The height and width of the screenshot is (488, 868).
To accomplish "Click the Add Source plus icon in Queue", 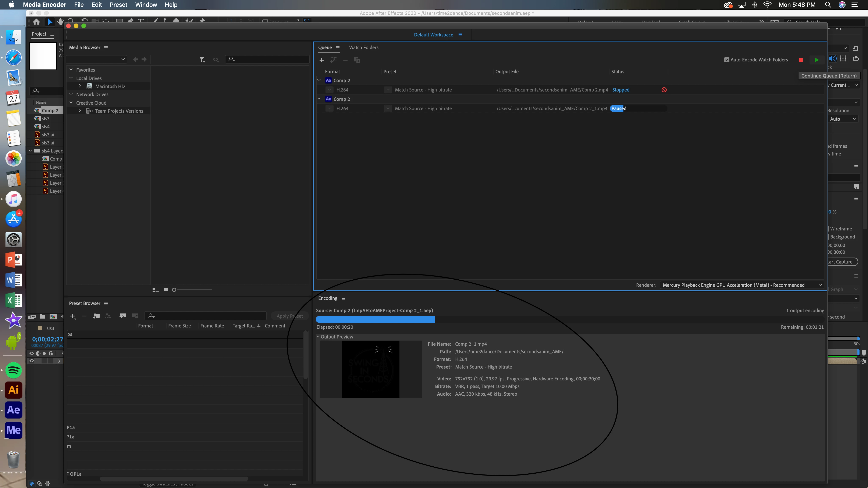I will pos(321,60).
